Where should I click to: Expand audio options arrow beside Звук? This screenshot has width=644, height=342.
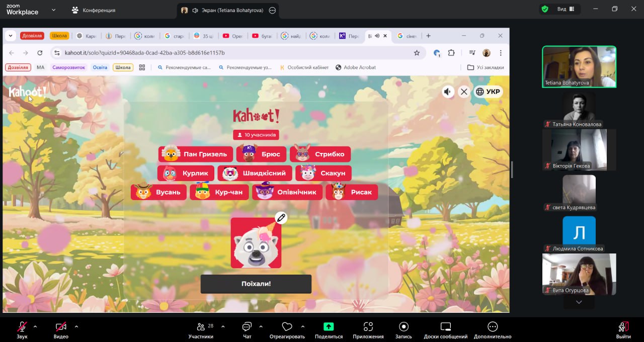click(x=35, y=326)
